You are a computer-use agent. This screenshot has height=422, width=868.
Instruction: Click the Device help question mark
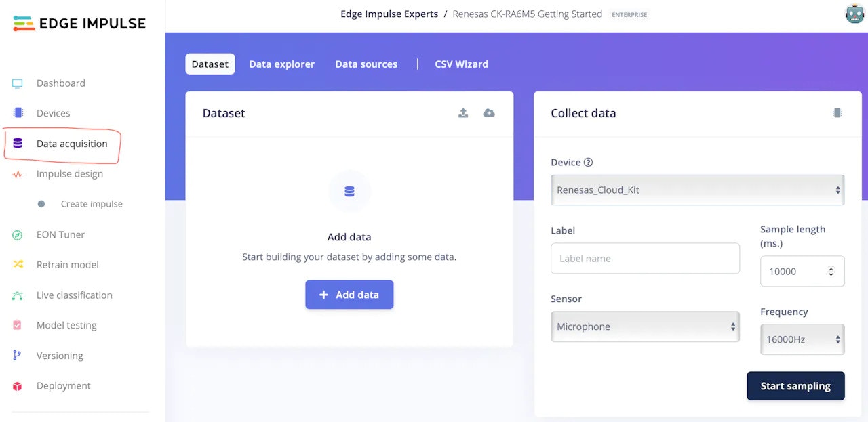point(589,162)
